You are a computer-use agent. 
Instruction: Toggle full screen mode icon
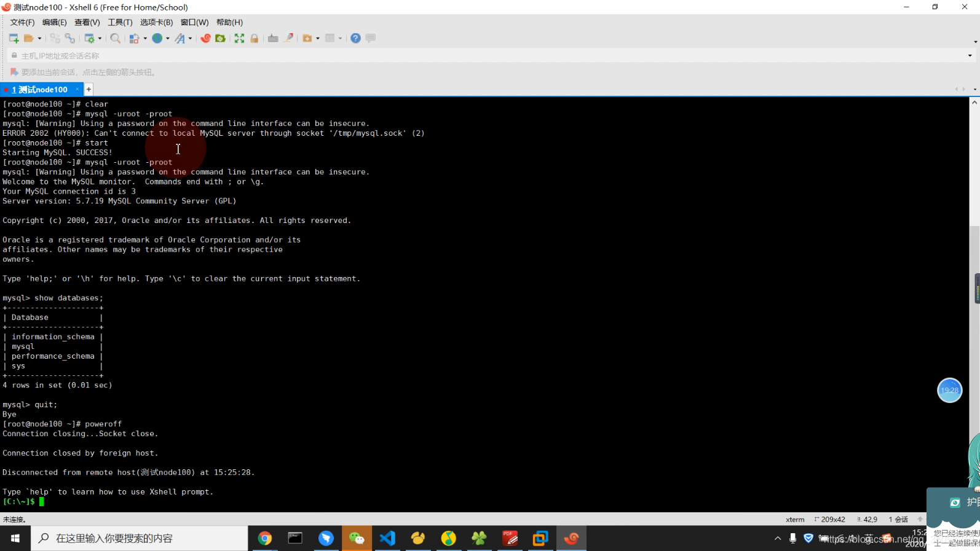tap(239, 38)
